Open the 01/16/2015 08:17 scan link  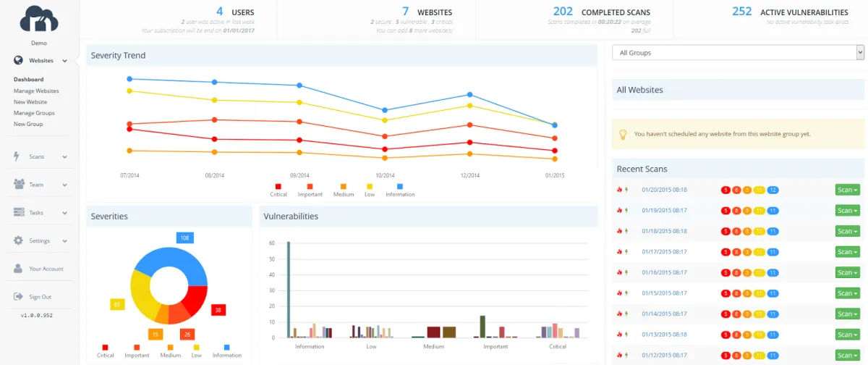pos(664,272)
